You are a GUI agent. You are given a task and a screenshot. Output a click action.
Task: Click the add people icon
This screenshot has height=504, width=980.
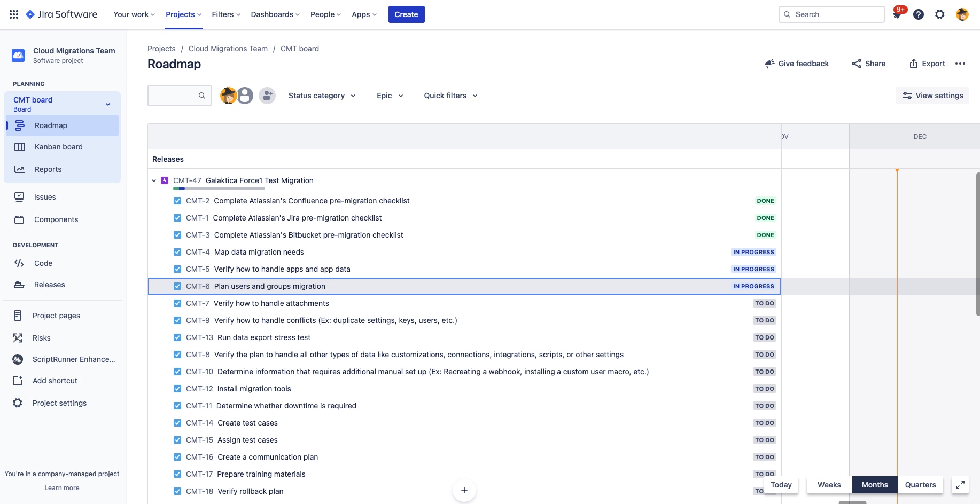(x=267, y=96)
